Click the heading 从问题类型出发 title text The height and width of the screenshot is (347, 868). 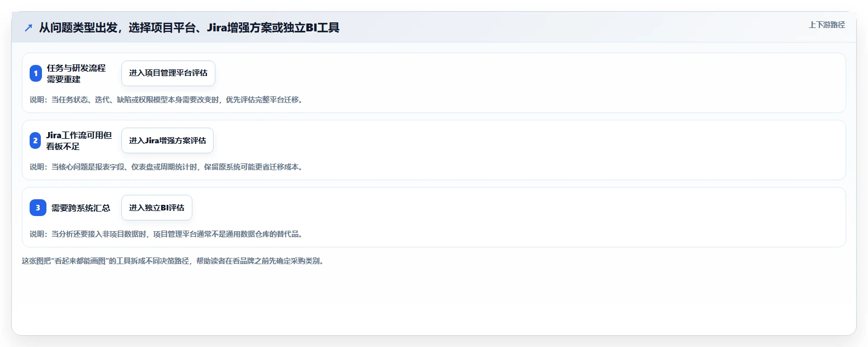(189, 27)
